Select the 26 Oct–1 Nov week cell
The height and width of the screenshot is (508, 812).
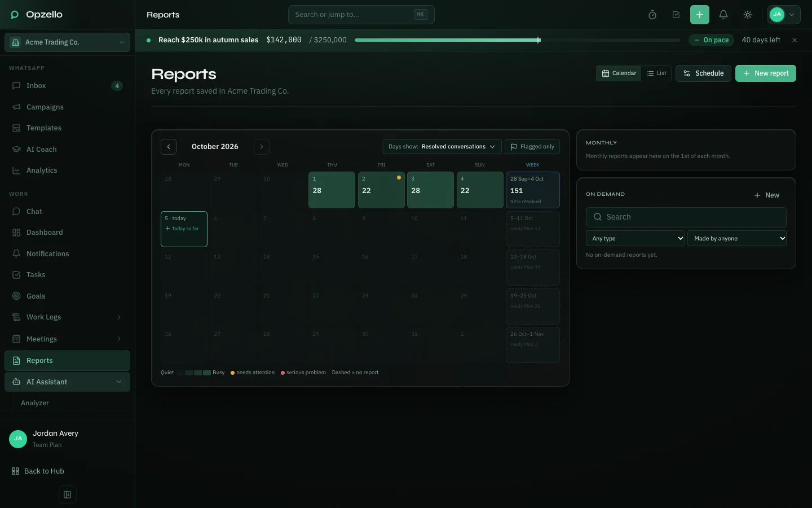pos(533,345)
